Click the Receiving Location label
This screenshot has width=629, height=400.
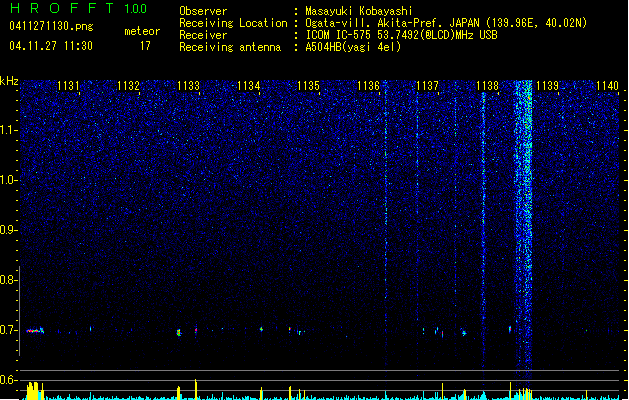pos(233,23)
